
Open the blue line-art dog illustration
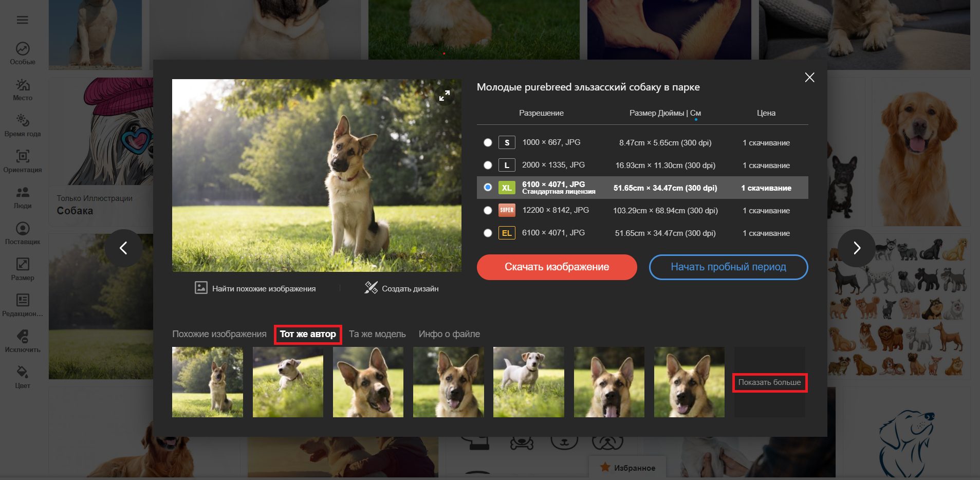(907, 432)
